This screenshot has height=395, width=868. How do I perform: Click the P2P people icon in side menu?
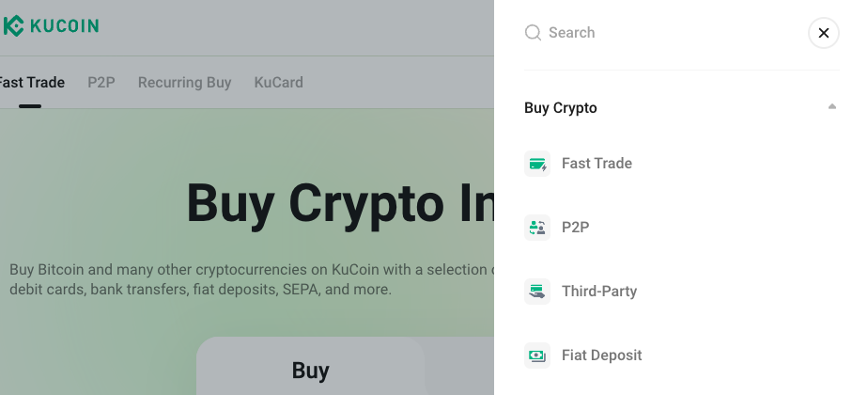537,228
